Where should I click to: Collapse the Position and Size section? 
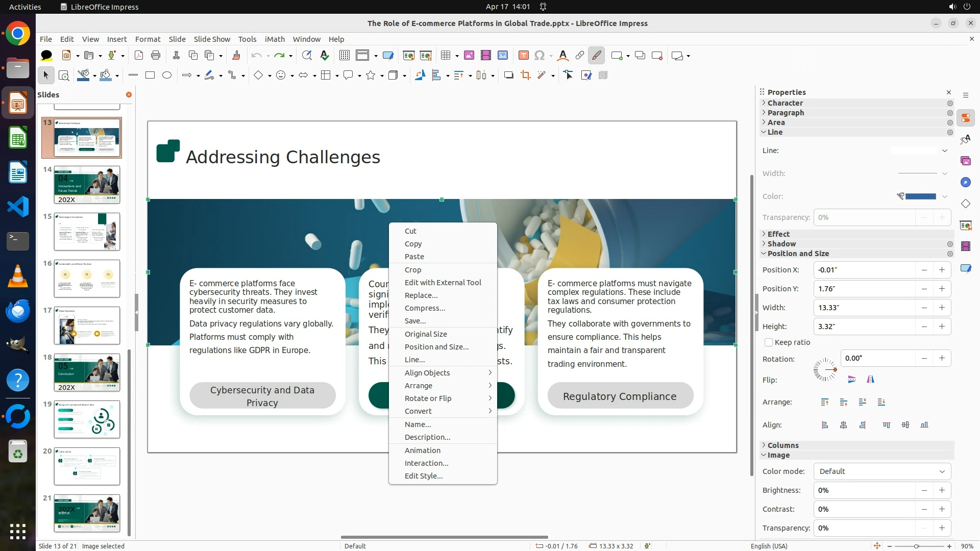click(798, 254)
